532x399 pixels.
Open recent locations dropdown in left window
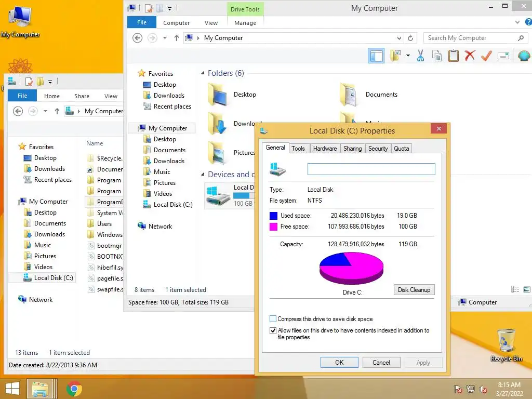pos(45,111)
